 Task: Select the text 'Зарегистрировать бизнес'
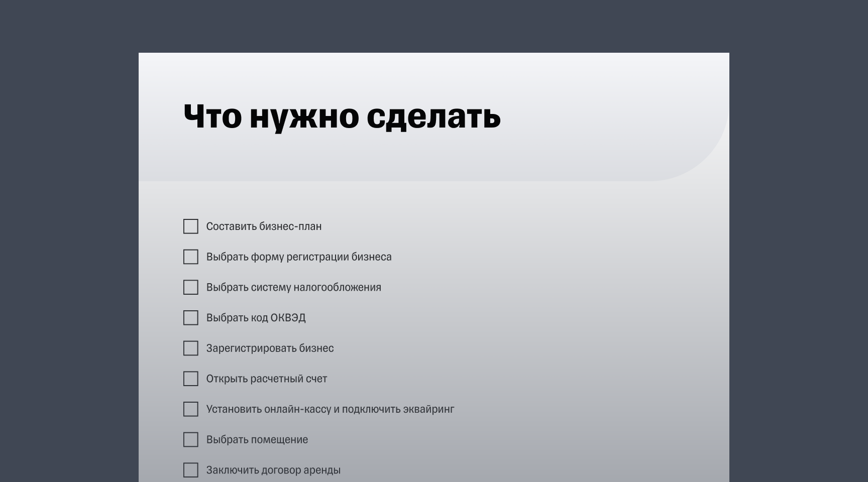[270, 348]
